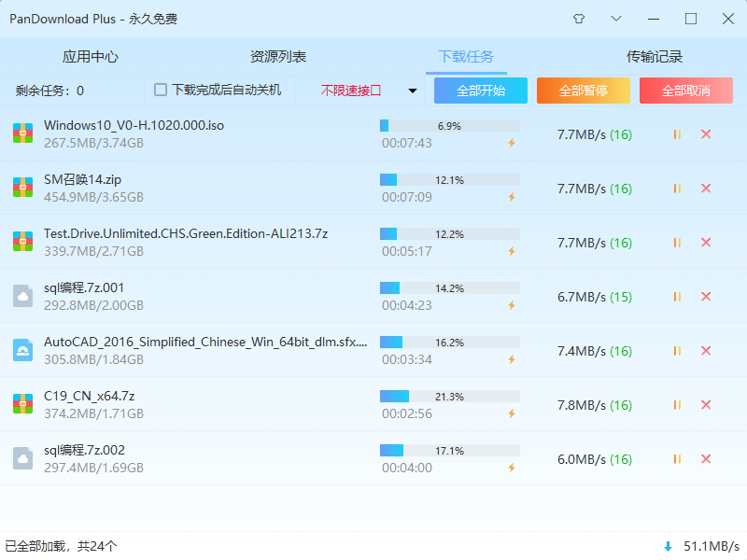Pause the Test.Drive.Unlimited download
Screen dimensions: 747x560
(x=677, y=243)
